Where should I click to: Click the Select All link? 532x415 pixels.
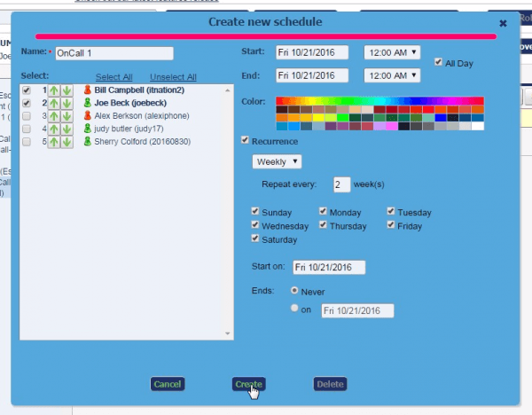tap(114, 77)
